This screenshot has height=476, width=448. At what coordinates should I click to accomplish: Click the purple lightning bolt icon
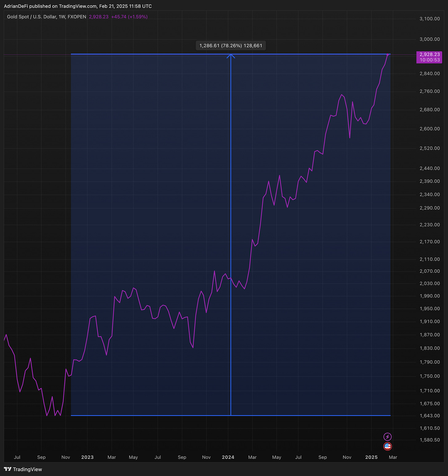(387, 437)
